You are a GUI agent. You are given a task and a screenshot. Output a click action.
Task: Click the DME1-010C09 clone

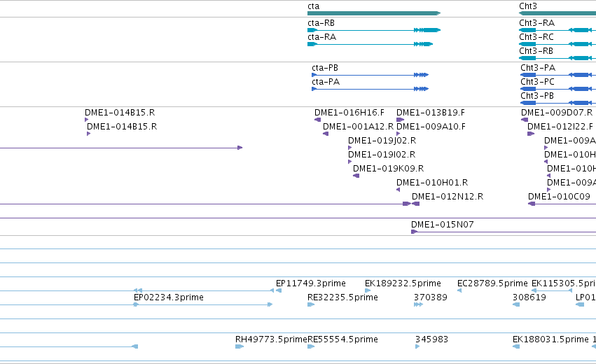[559, 197]
